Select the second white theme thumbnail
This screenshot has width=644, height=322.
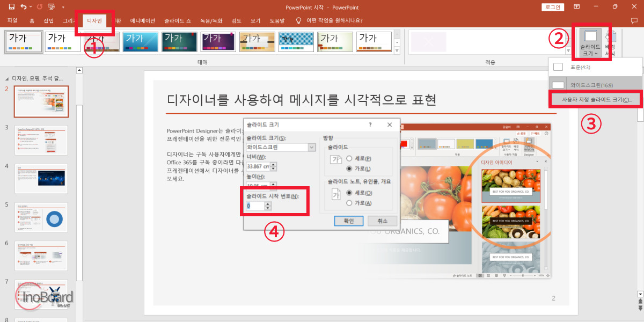tap(63, 41)
